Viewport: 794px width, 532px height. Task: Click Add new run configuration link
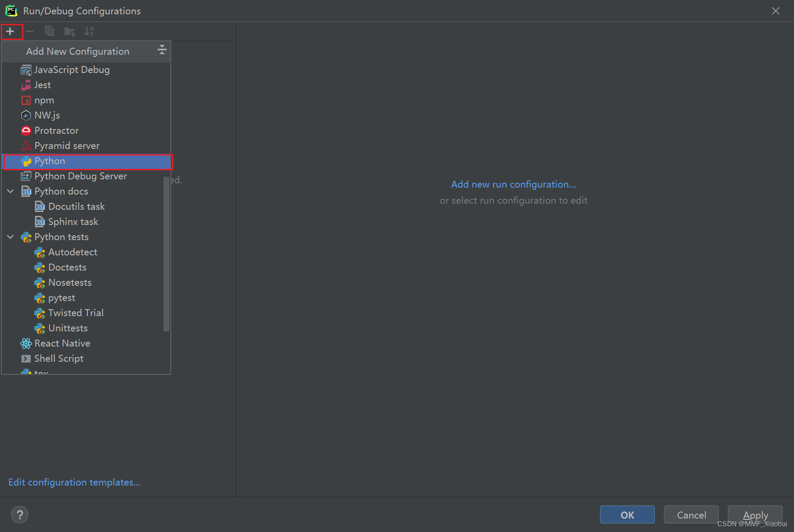(513, 185)
